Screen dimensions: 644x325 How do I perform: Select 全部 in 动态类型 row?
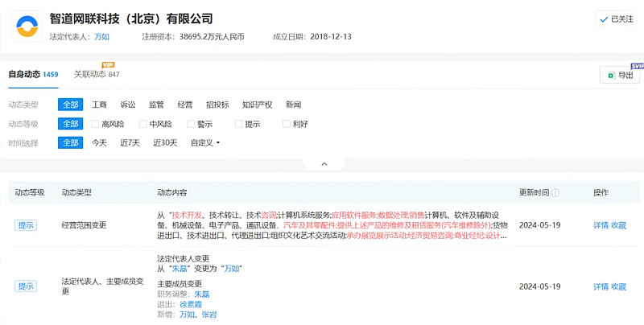[70, 105]
